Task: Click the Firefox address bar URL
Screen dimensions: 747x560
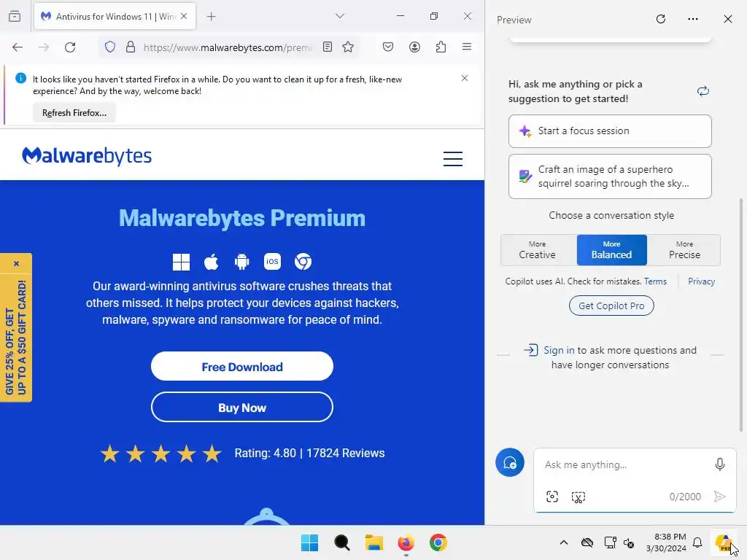Action: (228, 47)
